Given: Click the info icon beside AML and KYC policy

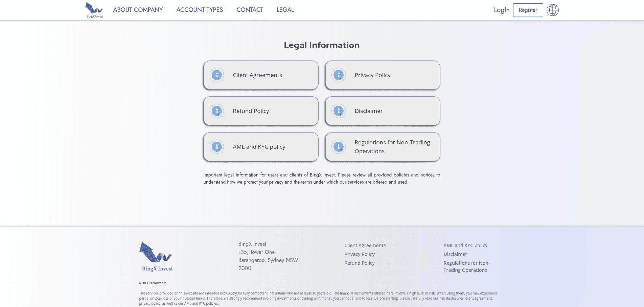Looking at the screenshot, I should [x=216, y=147].
